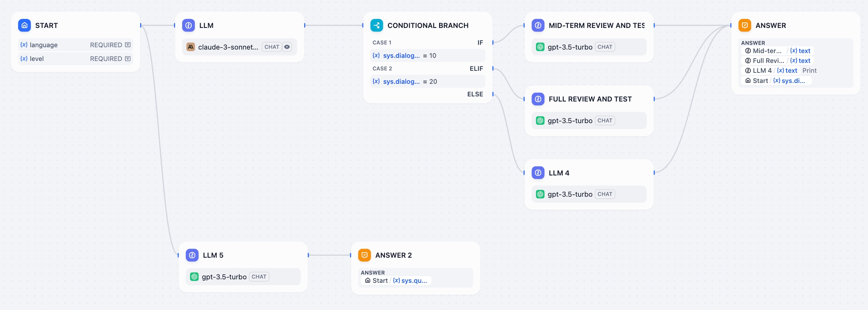Click the sys.qu variable in ANSWER 2
Image resolution: width=868 pixels, height=310 pixels.
tap(414, 280)
